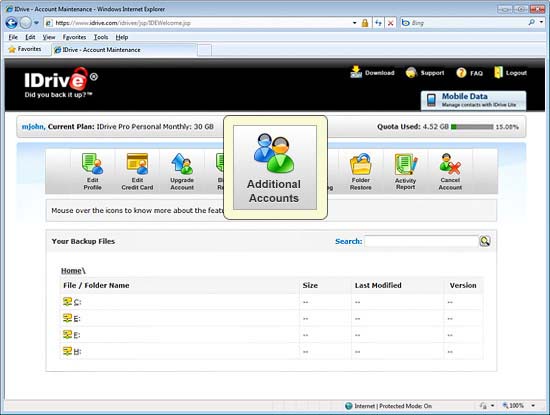Open the Favorites menu
550x415 pixels.
pyautogui.click(x=74, y=37)
